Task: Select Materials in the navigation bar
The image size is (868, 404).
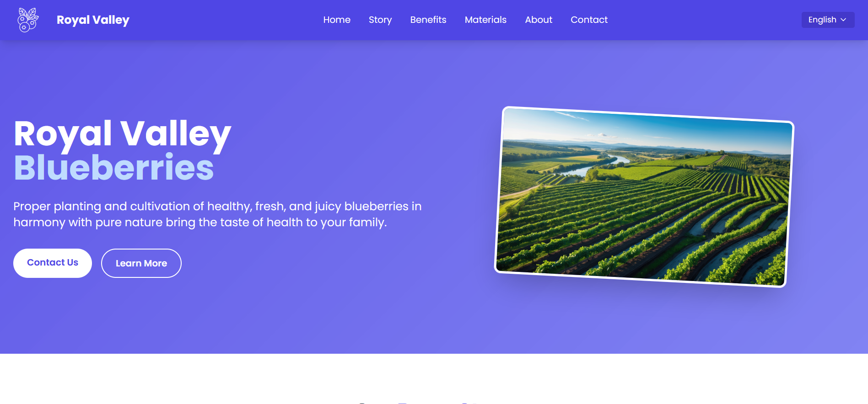Action: pos(485,20)
